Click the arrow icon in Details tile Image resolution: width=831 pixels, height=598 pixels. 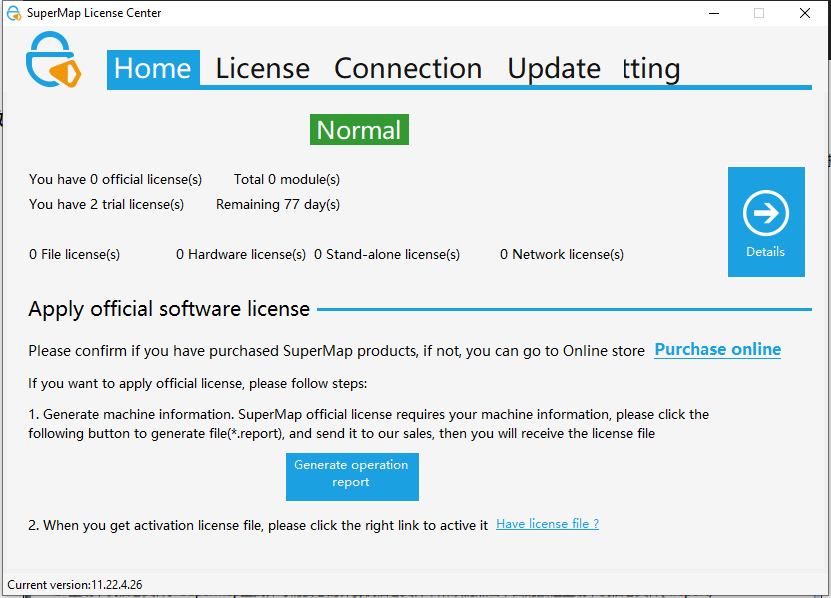coord(766,213)
